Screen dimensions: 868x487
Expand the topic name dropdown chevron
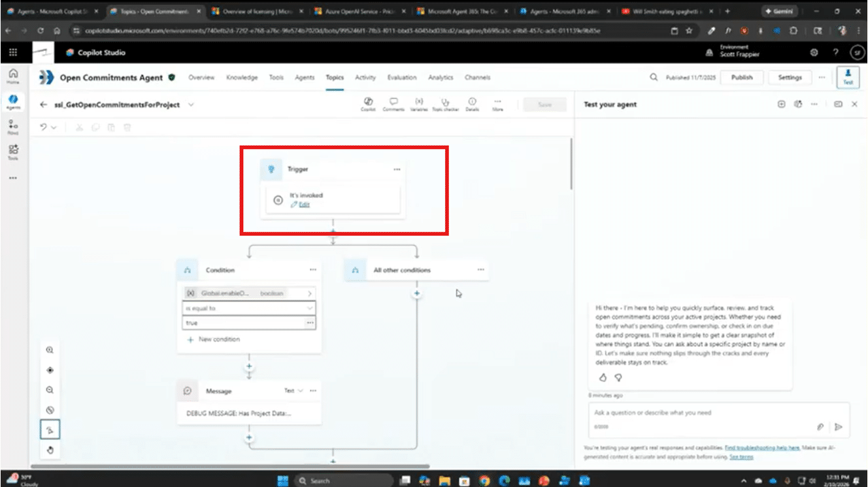[x=191, y=105]
